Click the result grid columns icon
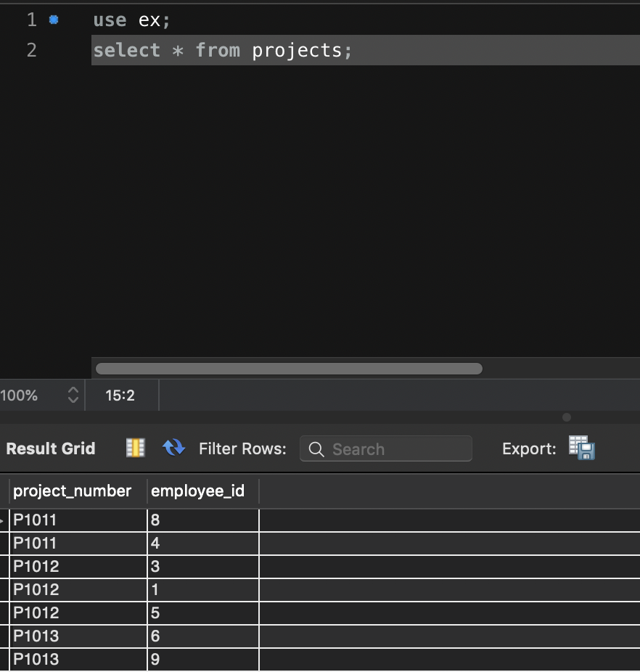The image size is (640, 672). [x=136, y=448]
